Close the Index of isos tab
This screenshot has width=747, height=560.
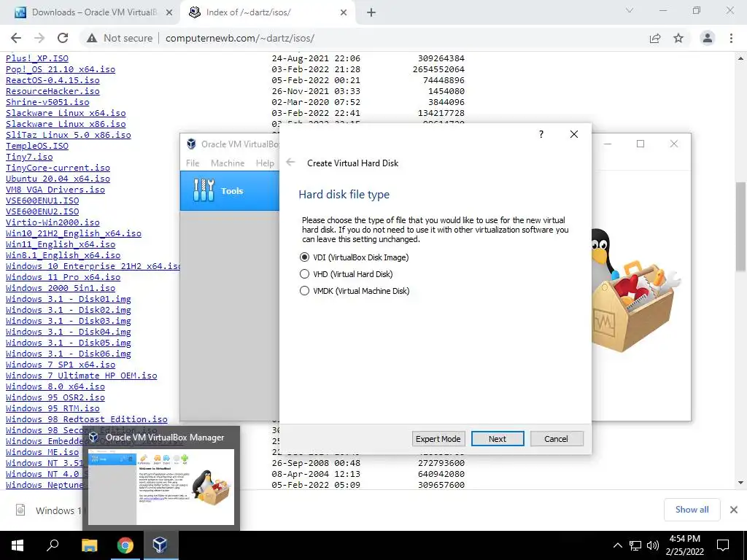click(344, 13)
